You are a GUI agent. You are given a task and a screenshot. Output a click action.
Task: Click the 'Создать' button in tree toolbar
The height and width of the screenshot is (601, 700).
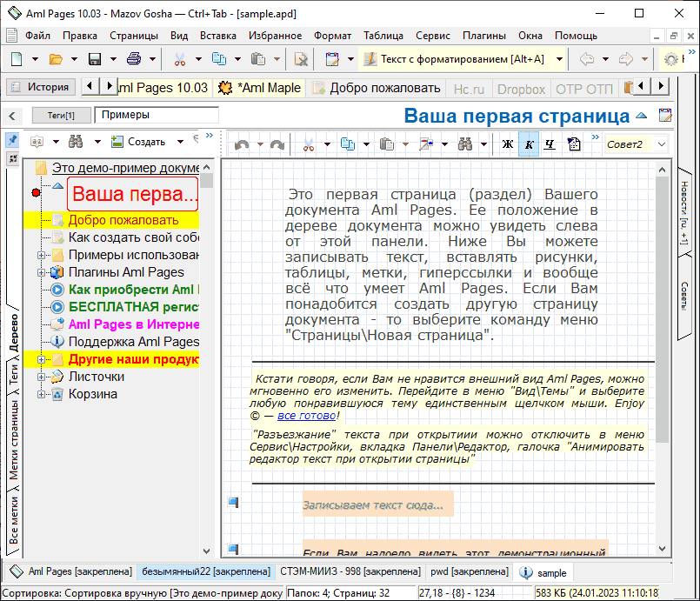tap(138, 142)
